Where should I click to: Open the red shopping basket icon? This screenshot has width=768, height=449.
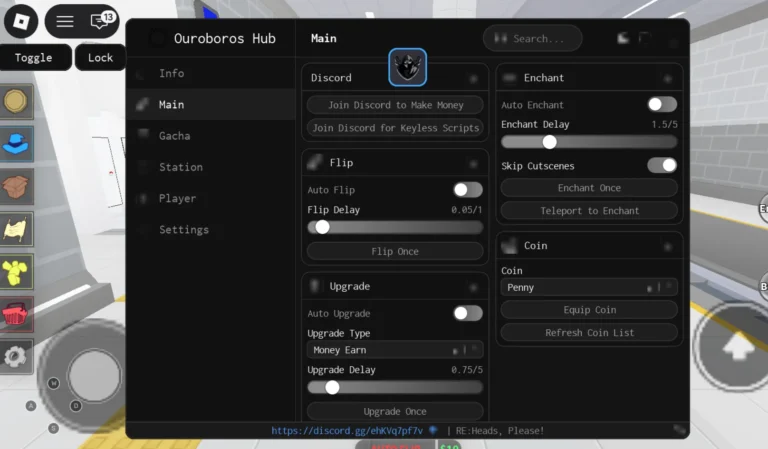[17, 314]
